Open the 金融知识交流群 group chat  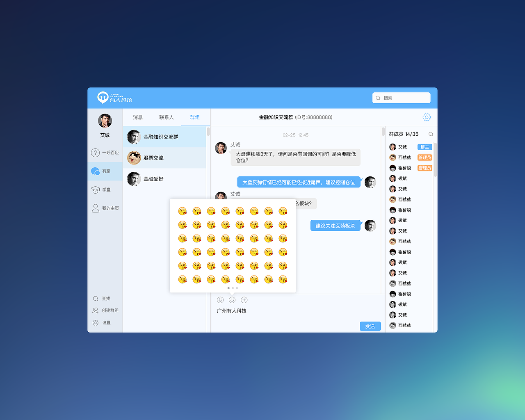[x=164, y=137]
